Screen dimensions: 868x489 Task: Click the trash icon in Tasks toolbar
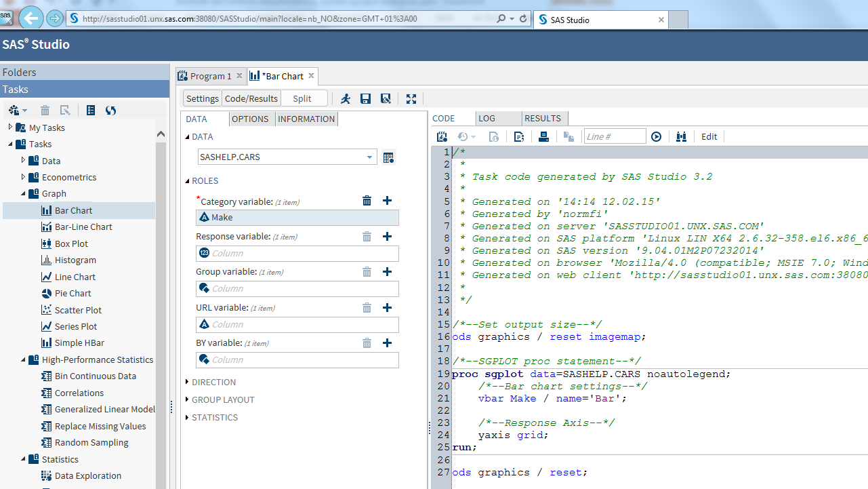(x=45, y=110)
